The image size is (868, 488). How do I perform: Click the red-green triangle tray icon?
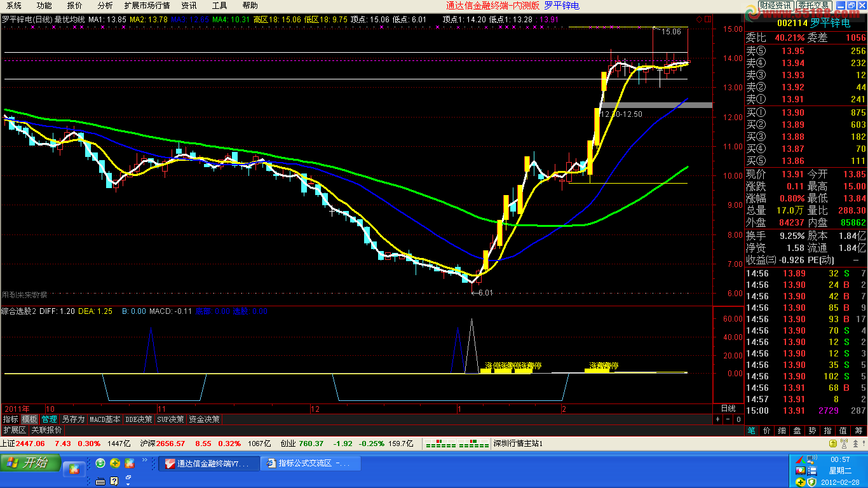click(x=799, y=459)
